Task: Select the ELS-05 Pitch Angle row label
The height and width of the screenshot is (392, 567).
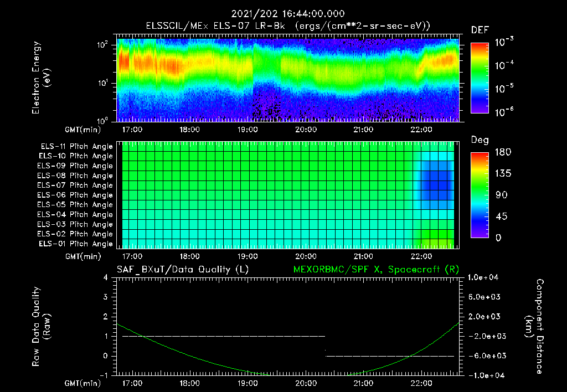Action: coord(75,205)
